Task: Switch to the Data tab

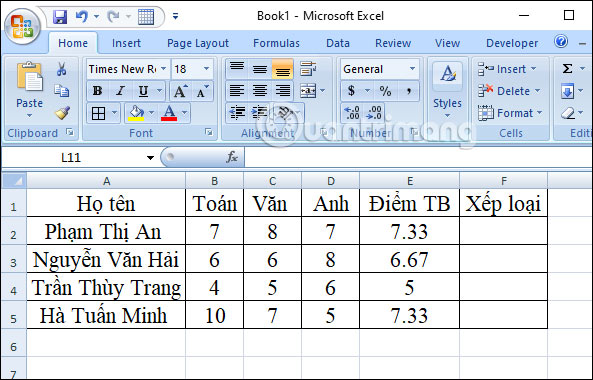Action: point(338,43)
